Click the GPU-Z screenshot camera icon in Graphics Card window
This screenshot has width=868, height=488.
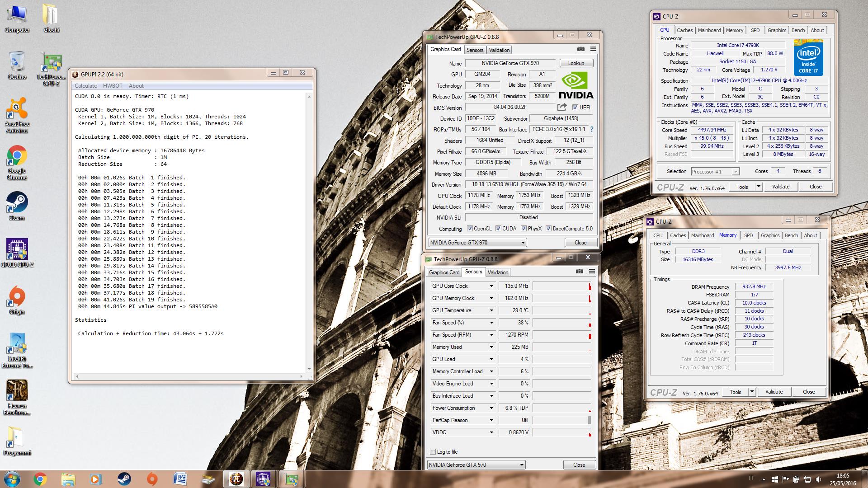(x=581, y=49)
